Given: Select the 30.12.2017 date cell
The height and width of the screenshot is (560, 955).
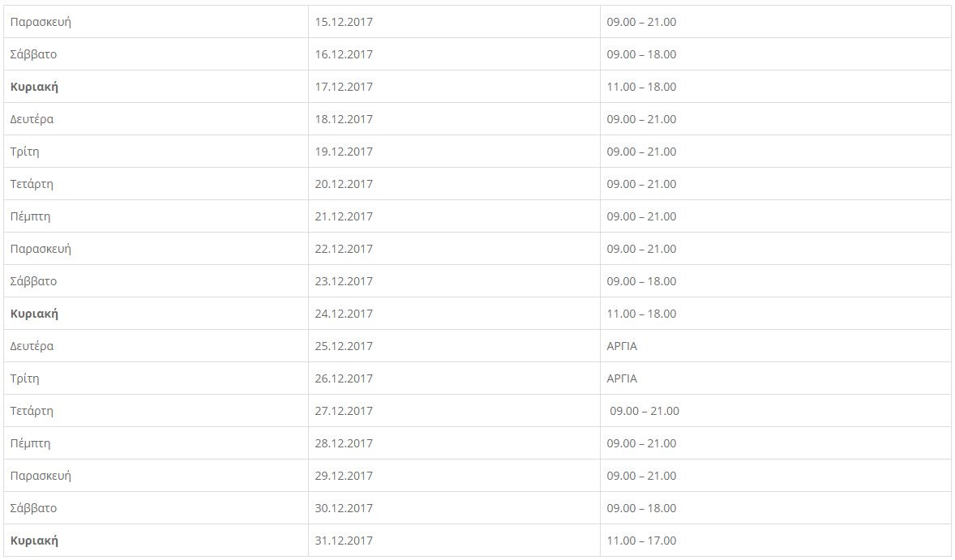Looking at the screenshot, I should [x=344, y=508].
